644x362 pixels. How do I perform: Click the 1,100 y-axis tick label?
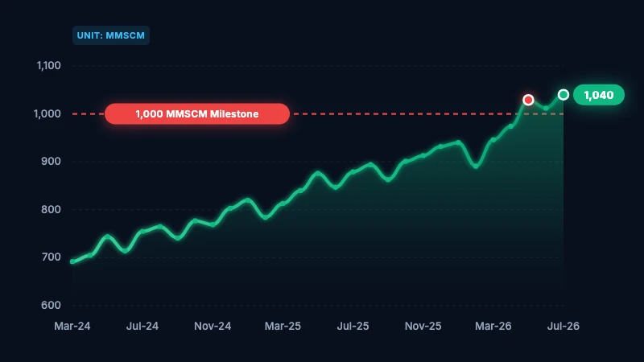tap(49, 66)
